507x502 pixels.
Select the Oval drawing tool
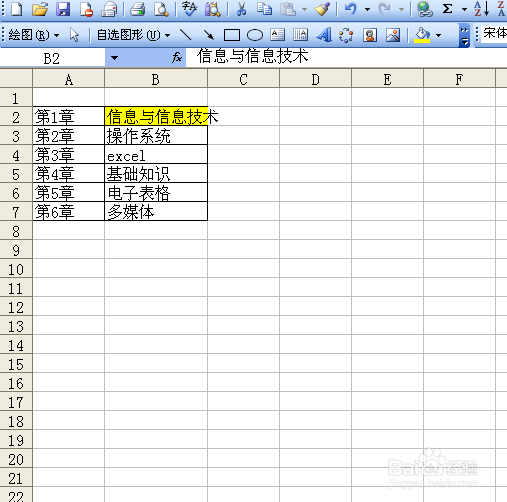255,35
